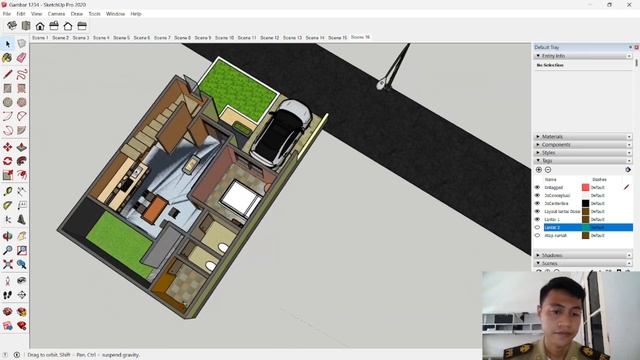The width and height of the screenshot is (640, 360).
Task: Open the File menu
Action: pos(7,14)
